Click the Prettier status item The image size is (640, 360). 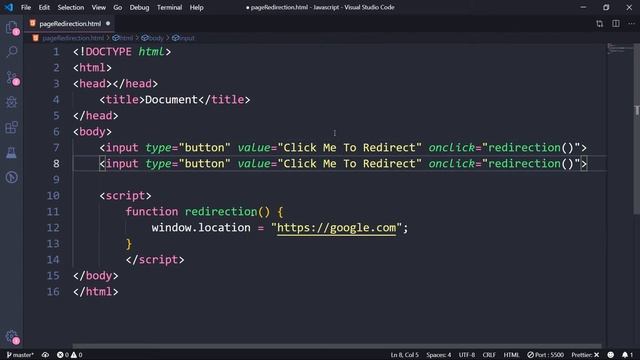coord(585,355)
